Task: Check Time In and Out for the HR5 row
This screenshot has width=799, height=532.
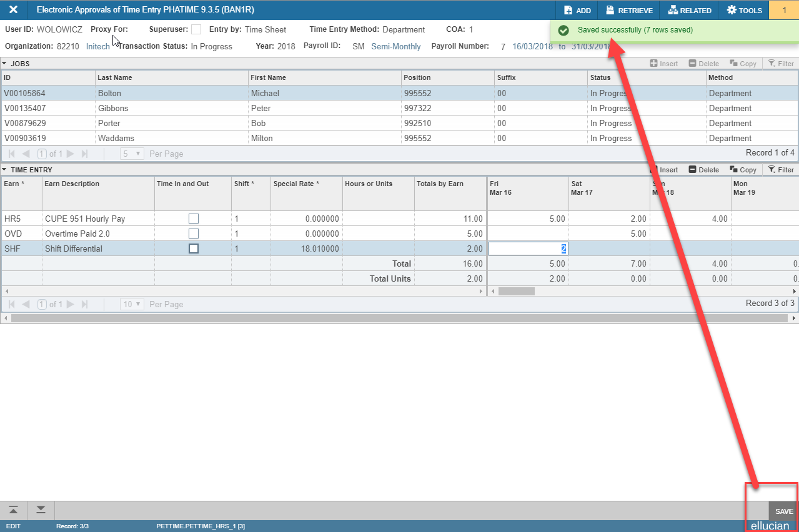Action: [194, 218]
